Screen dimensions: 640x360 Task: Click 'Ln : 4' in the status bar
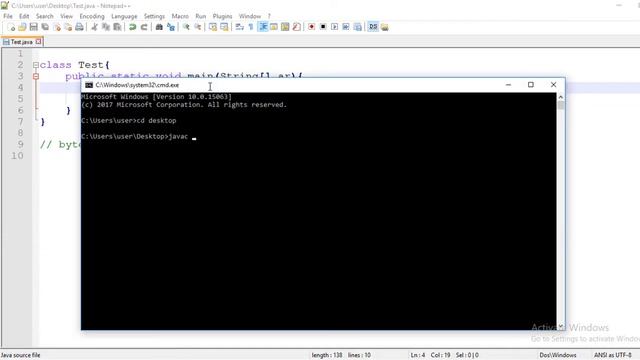418,355
